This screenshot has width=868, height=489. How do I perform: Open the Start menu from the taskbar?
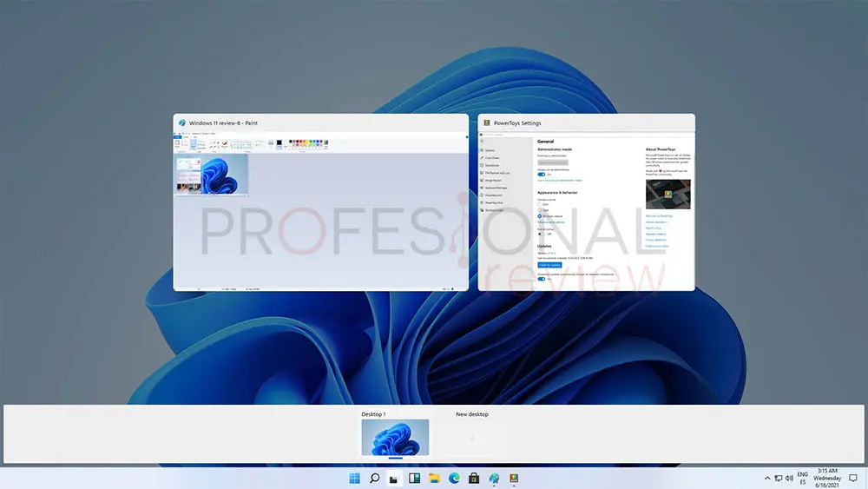[x=355, y=478]
